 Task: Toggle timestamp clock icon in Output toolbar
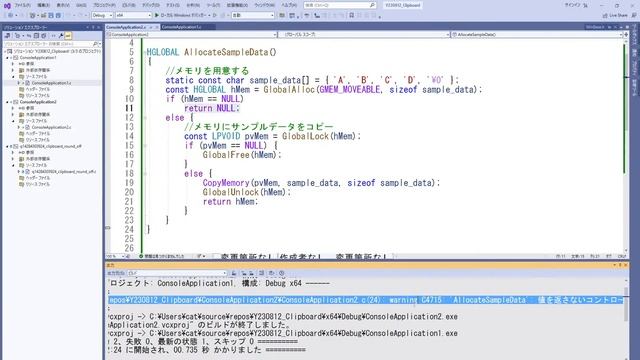point(282,273)
